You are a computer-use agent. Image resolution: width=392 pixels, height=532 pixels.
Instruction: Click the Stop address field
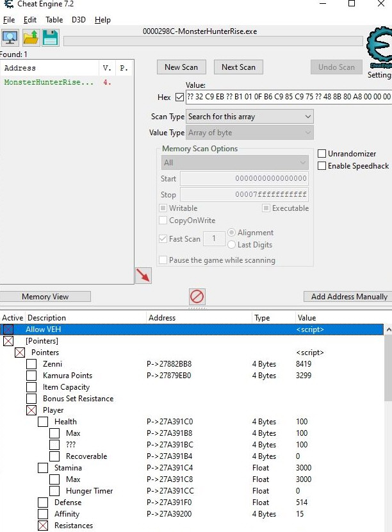click(244, 194)
